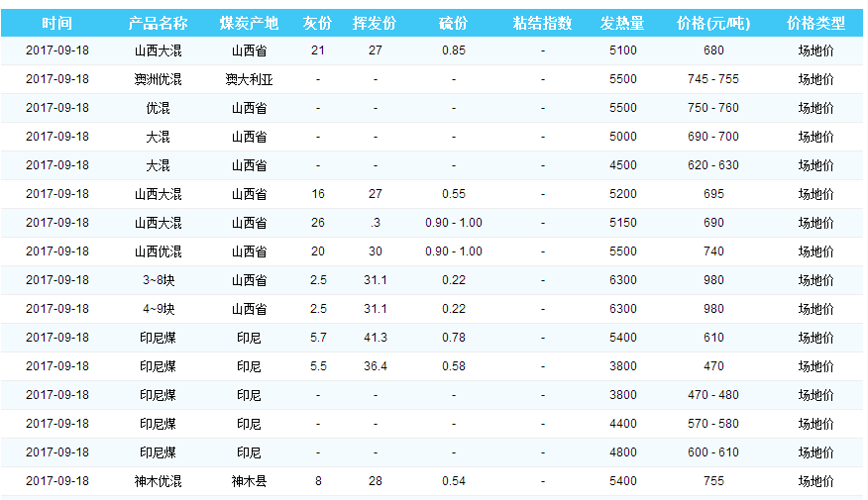Click the 硫份 column header
Viewport: 868px width, 500px height.
pos(453,23)
